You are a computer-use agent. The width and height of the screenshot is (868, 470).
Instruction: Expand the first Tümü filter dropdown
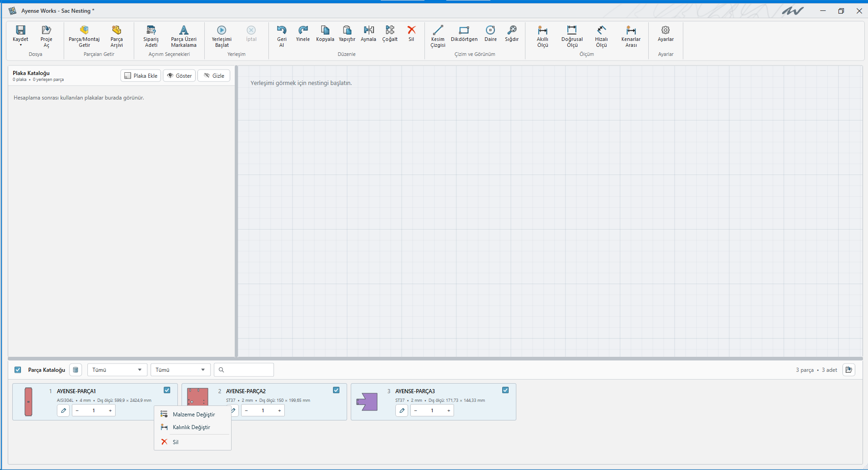pos(117,370)
